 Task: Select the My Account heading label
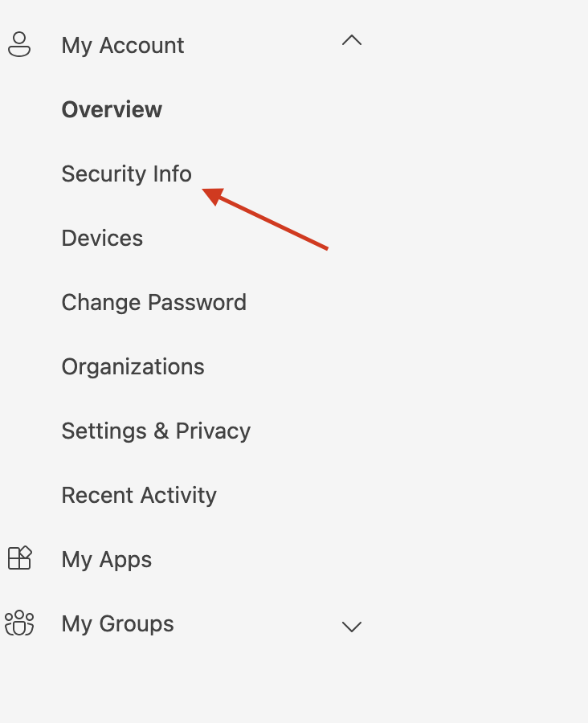[123, 46]
